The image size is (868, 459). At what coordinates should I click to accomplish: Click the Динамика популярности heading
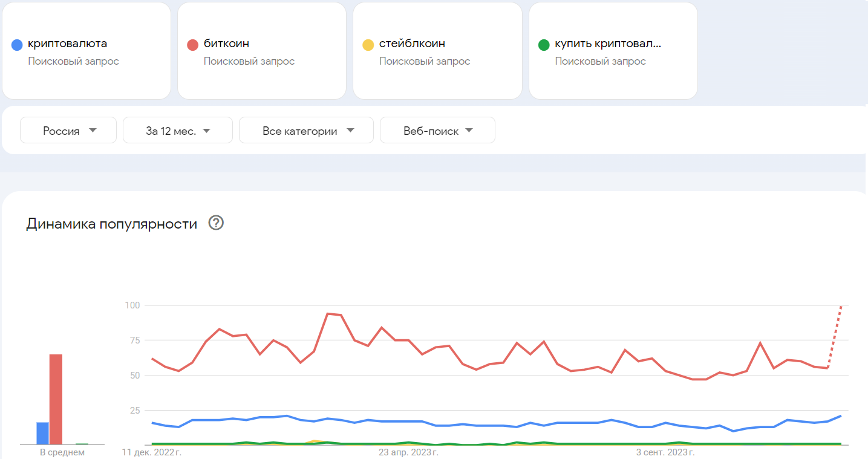tap(112, 224)
